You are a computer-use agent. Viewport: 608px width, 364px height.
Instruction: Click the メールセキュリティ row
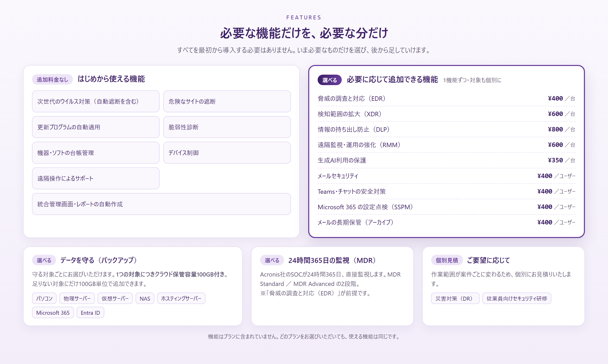pyautogui.click(x=447, y=176)
